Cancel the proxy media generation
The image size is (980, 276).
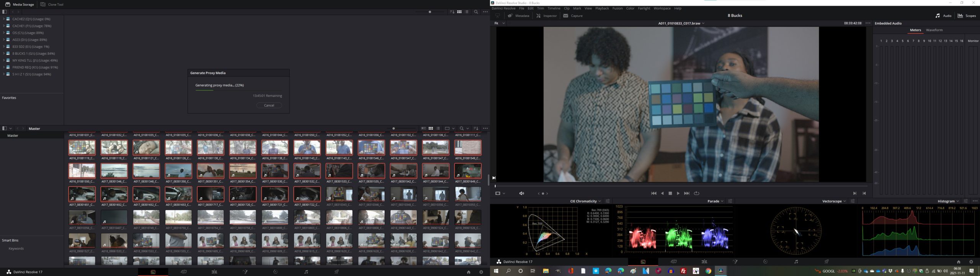tap(269, 105)
